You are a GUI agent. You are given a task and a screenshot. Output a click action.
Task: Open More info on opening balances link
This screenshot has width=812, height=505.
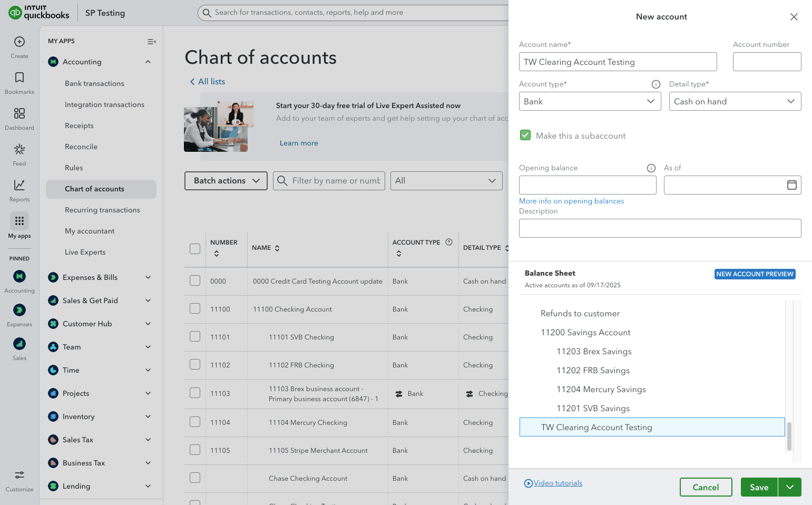pyautogui.click(x=571, y=201)
